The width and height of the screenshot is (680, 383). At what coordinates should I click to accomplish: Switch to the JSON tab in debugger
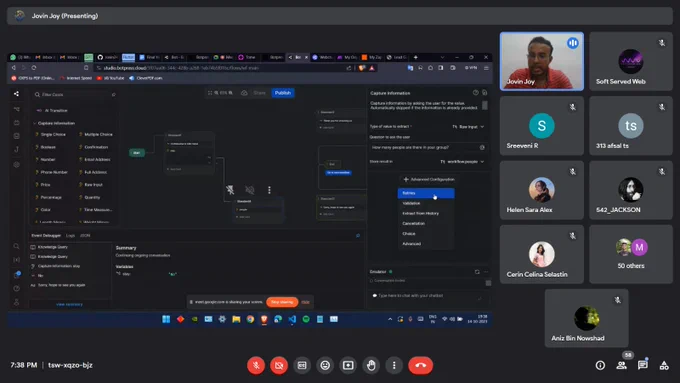point(85,236)
